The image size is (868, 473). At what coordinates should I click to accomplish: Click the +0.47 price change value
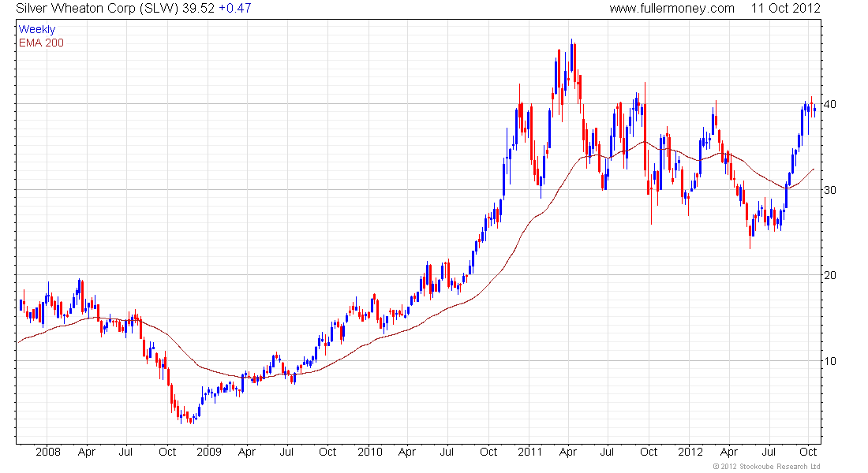point(234,9)
